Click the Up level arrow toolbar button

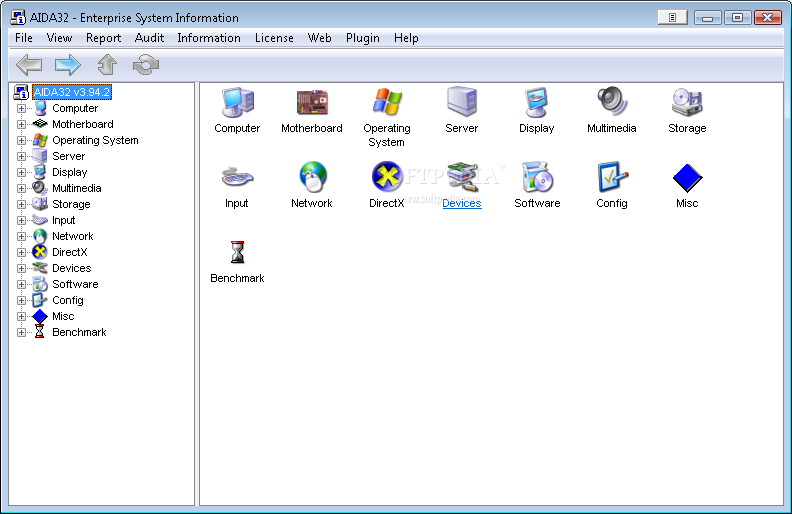(x=107, y=65)
